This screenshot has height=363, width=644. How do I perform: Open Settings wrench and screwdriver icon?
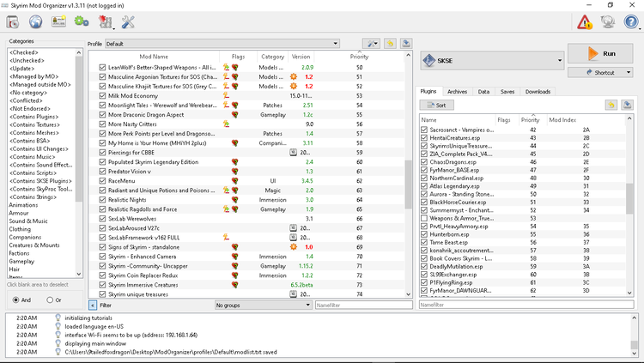pyautogui.click(x=128, y=21)
